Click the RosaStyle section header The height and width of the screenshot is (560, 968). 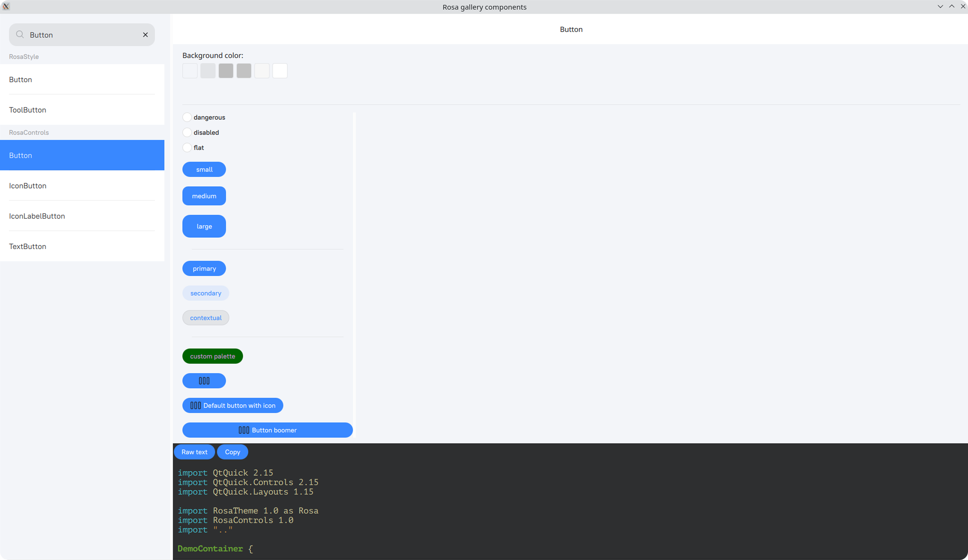tap(24, 56)
